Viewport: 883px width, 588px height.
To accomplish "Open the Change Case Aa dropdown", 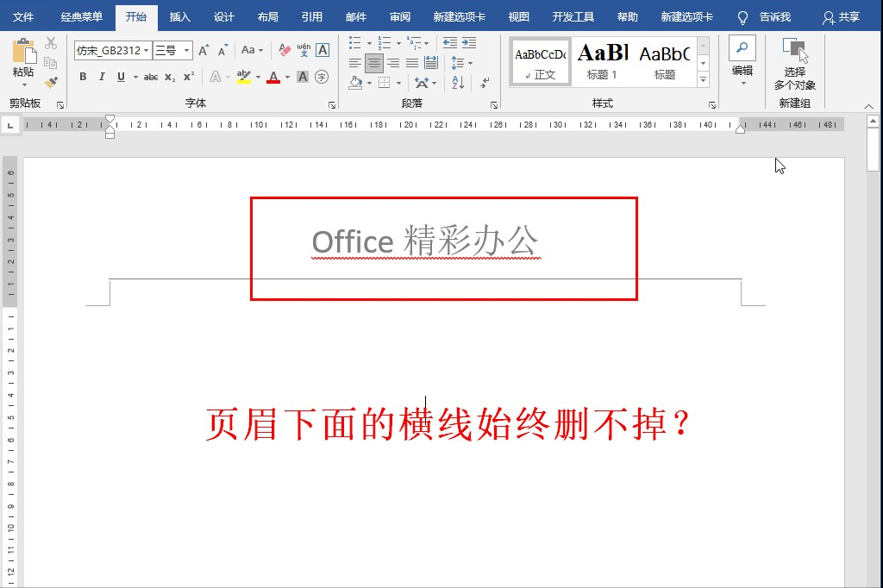I will pyautogui.click(x=252, y=50).
